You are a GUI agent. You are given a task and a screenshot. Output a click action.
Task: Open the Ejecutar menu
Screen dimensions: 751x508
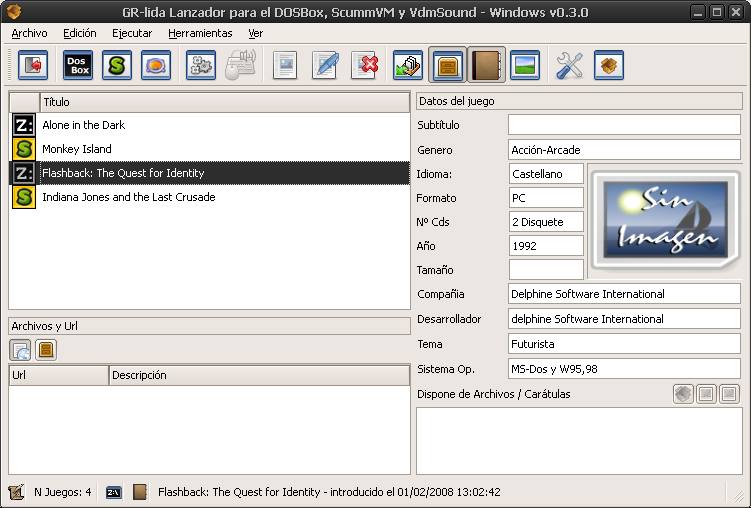[132, 33]
